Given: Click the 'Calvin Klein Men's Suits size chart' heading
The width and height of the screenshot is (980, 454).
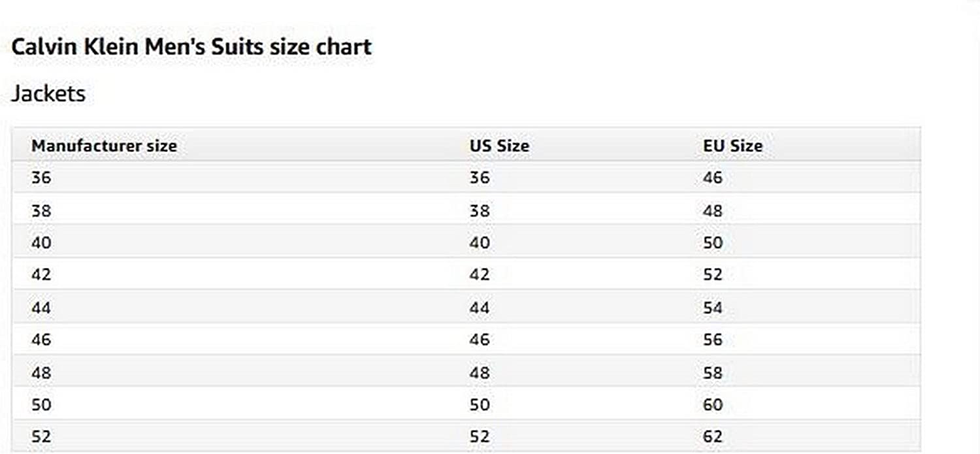Looking at the screenshot, I should point(191,47).
